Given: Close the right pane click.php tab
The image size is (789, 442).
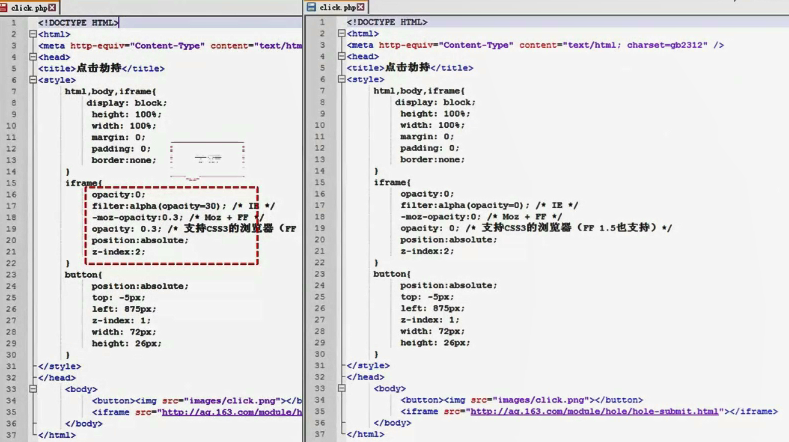Looking at the screenshot, I should pos(361,7).
